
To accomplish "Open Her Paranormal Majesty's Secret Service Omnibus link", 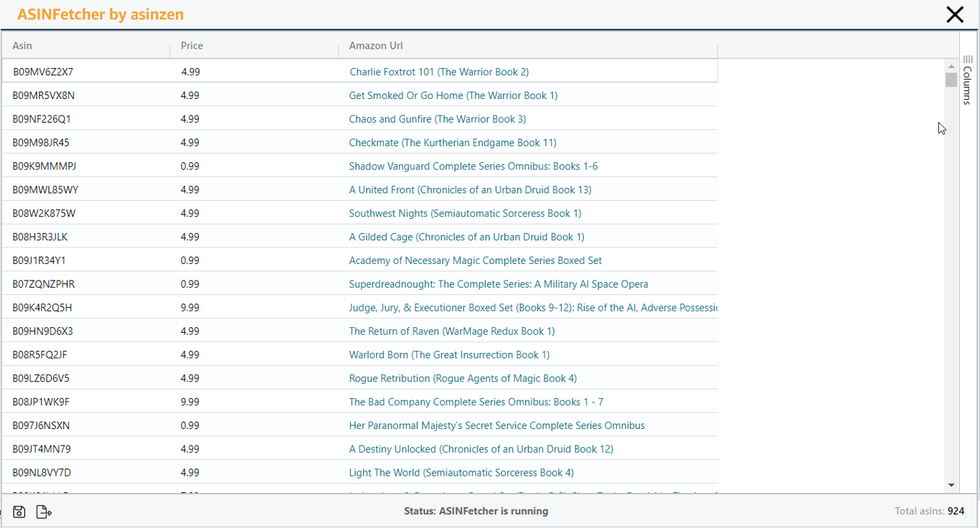I will click(x=497, y=425).
